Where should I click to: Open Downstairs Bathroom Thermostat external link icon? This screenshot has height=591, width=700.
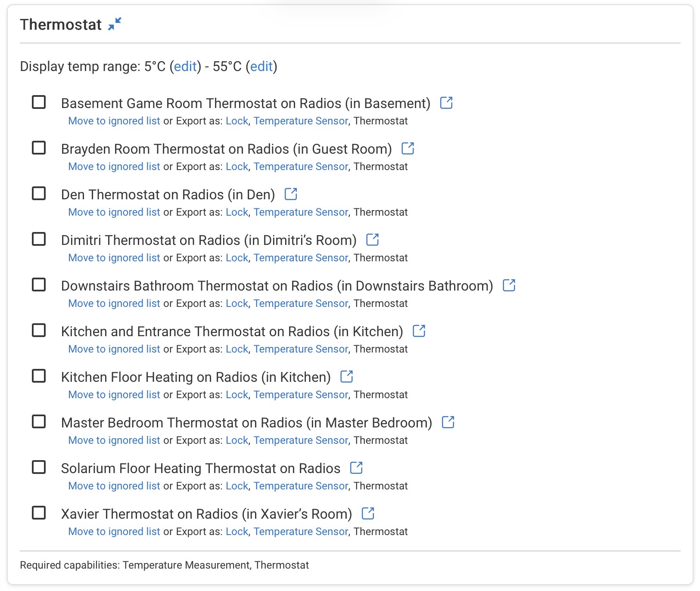509,285
